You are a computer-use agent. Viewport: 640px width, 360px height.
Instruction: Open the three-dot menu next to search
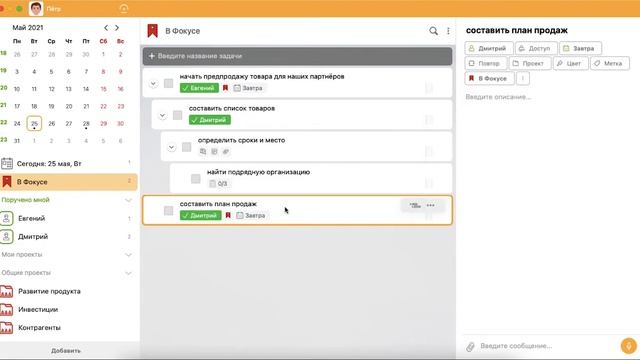[448, 31]
